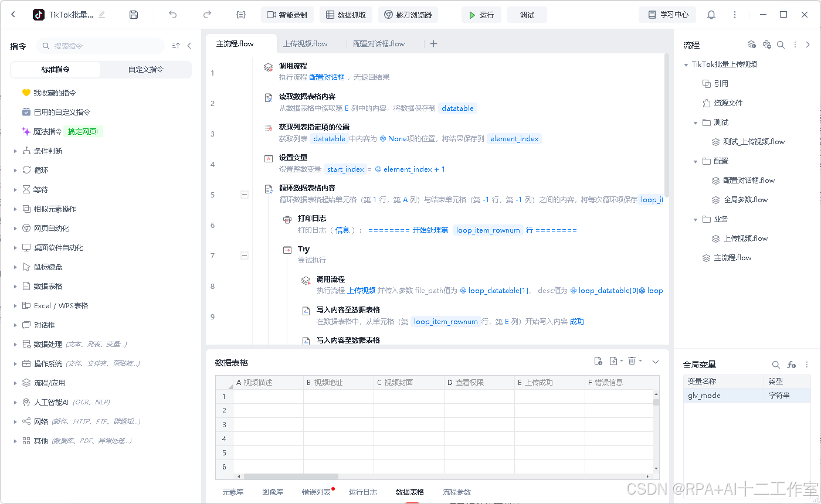Select the glv_mode global variable row
Screen dimensions: 821x504
click(x=748, y=396)
